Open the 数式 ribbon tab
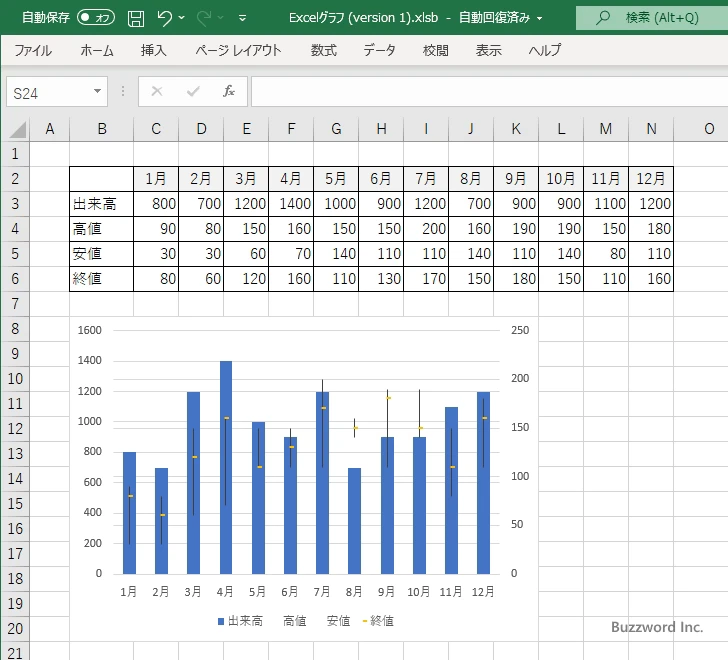The width and height of the screenshot is (728, 660). pos(323,51)
